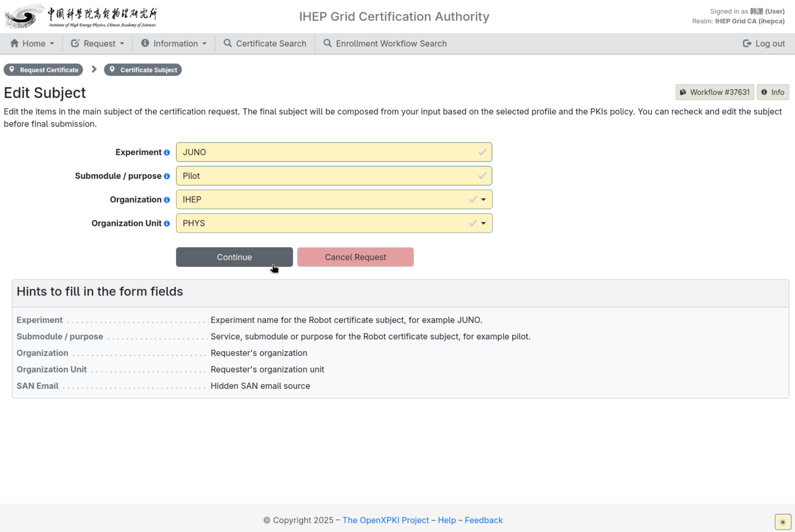Click the 'Signed in as' user text
Screen dimensions: 795x532
pos(747,12)
